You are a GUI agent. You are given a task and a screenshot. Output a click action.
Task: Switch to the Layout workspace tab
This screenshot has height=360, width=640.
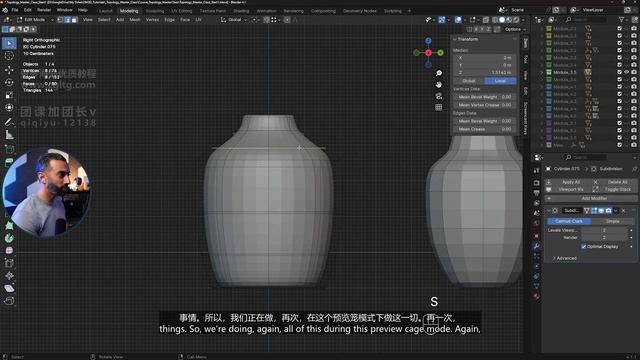(x=105, y=11)
